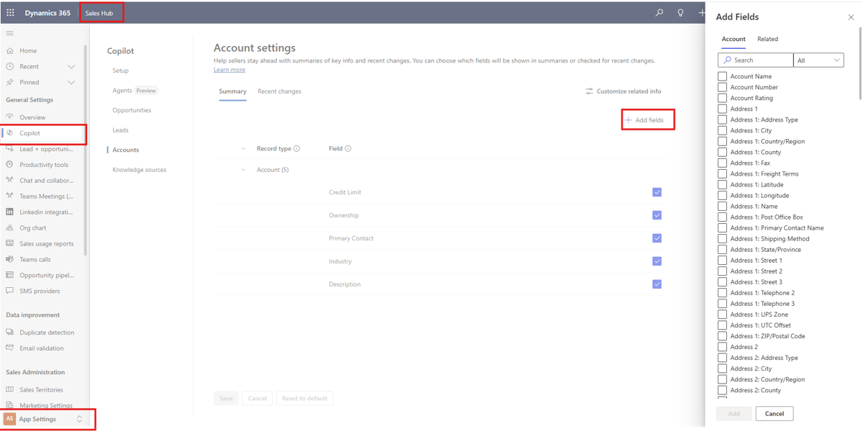Viewport: 868px width, 447px height.
Task: Expand the Recent menu chevron
Action: (x=71, y=67)
